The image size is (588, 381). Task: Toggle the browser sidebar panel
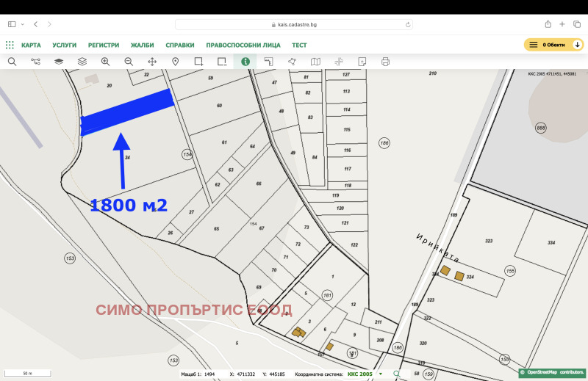point(11,24)
